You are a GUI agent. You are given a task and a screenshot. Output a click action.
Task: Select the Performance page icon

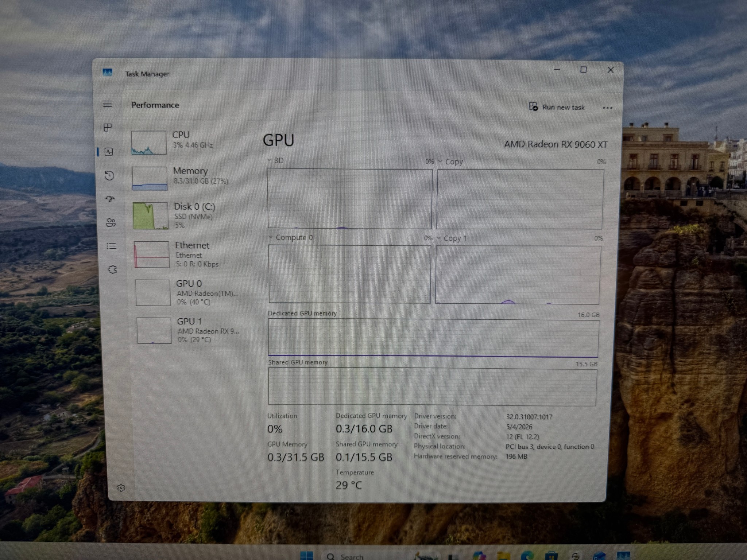coord(109,152)
